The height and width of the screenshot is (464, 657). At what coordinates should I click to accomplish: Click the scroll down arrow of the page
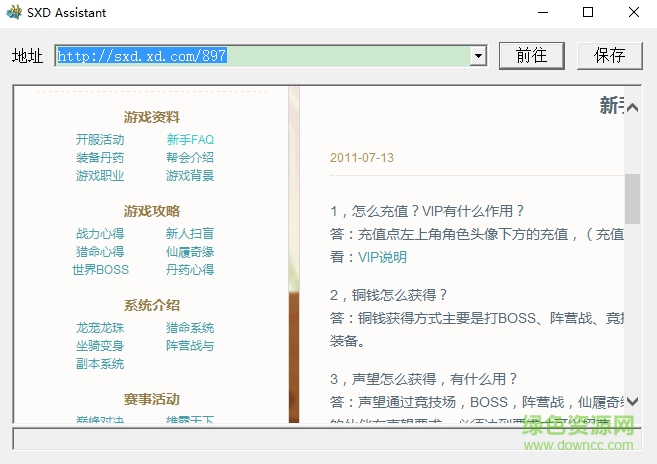(632, 402)
